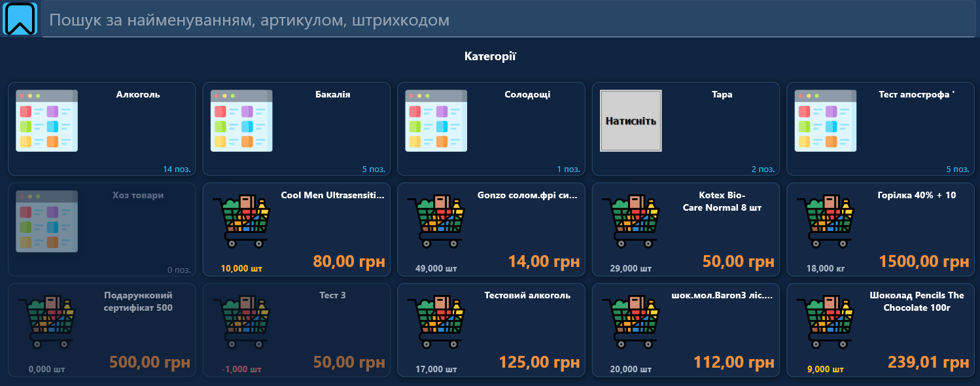Open the Бакалія category icon
The height and width of the screenshot is (386, 980).
click(x=241, y=121)
